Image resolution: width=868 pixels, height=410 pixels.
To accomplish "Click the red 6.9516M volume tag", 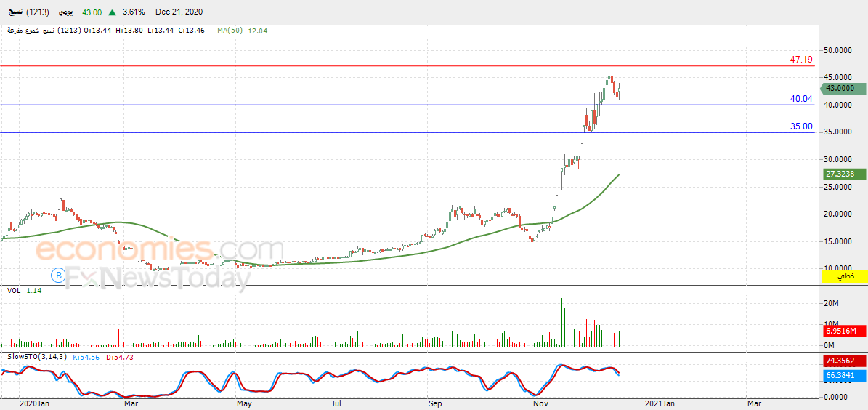I will pyautogui.click(x=841, y=331).
